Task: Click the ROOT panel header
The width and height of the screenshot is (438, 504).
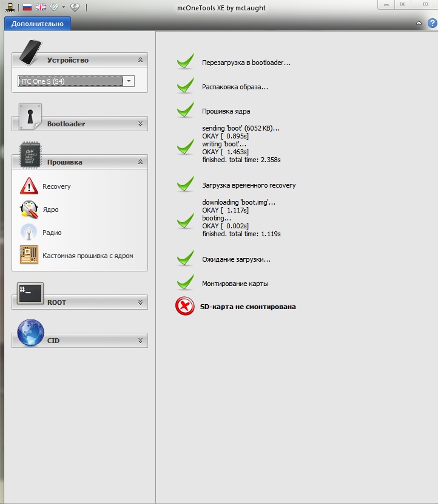Action: pyautogui.click(x=79, y=302)
